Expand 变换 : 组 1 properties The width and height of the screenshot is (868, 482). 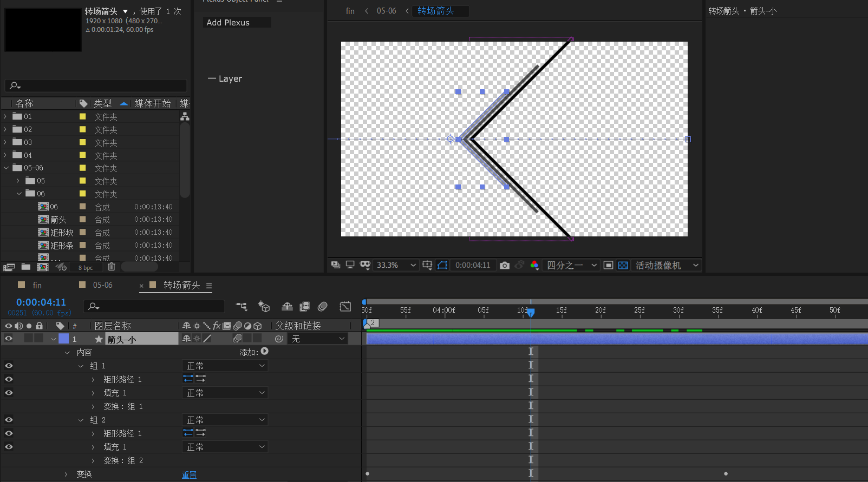pyautogui.click(x=93, y=407)
